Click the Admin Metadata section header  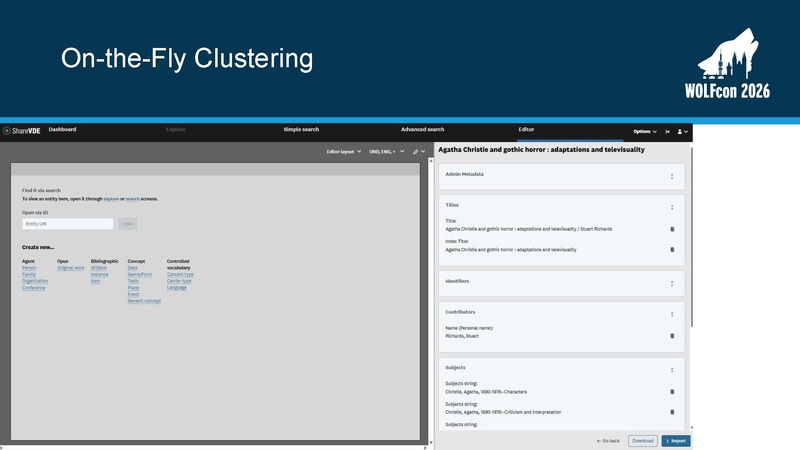click(x=464, y=174)
